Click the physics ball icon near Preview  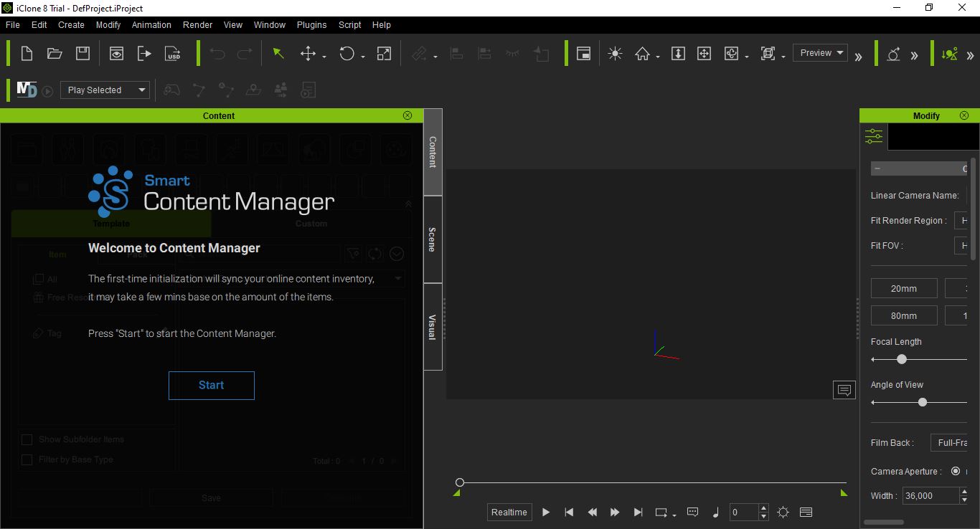pyautogui.click(x=893, y=54)
